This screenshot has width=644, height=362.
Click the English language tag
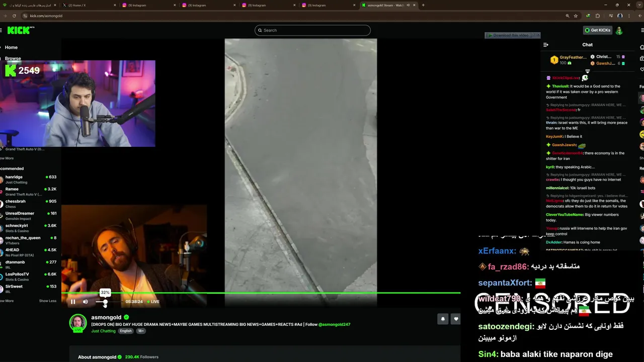(x=126, y=331)
